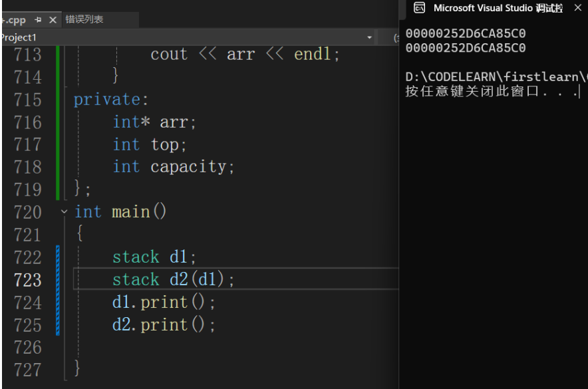
Task: Close the Microsoft Visual Studio debug console tab
Action: click(578, 8)
